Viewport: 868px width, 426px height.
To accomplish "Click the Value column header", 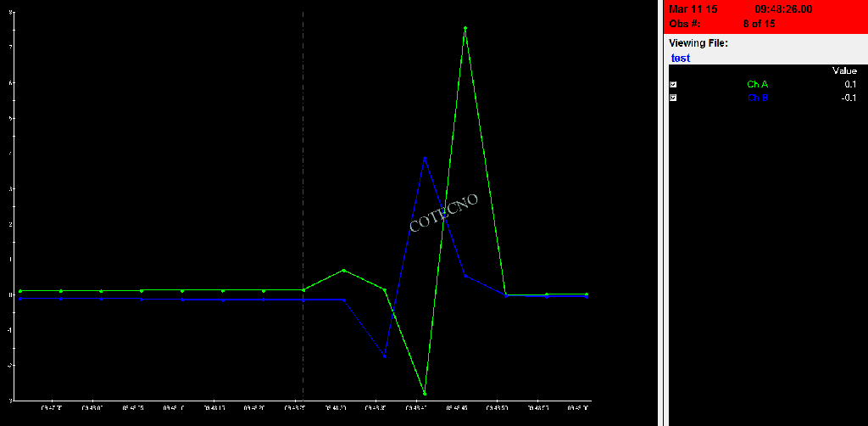I will click(843, 71).
